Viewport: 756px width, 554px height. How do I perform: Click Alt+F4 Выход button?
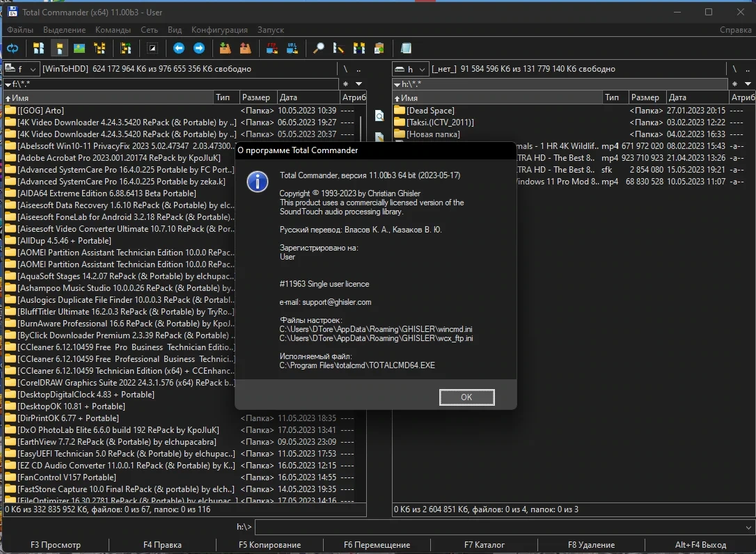(x=700, y=545)
